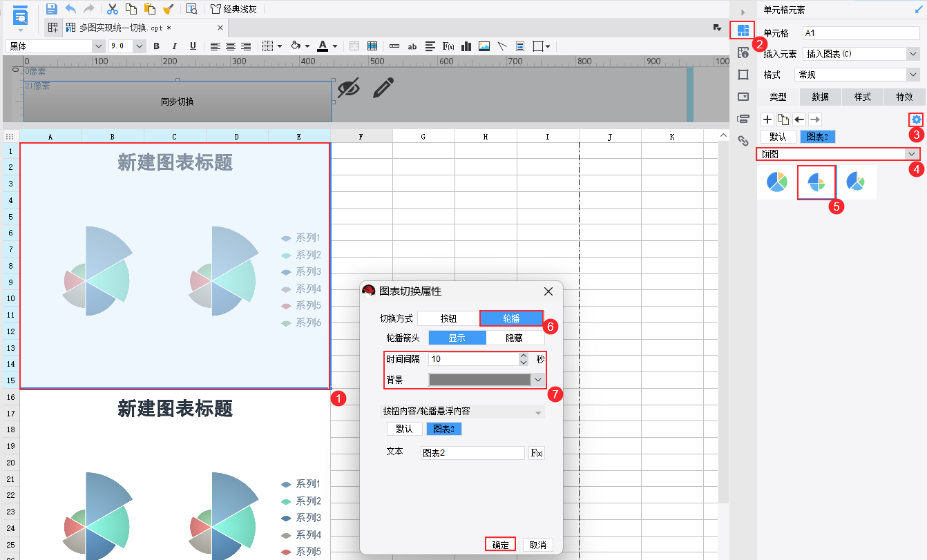Open hyperlink sidebar chain icon
The height and width of the screenshot is (560, 927).
(743, 140)
